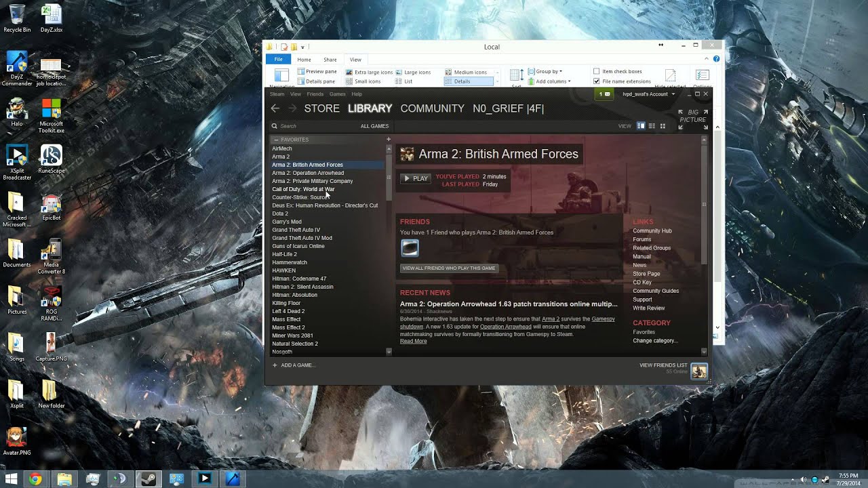
Task: Open the friend avatar under Friends section
Action: point(410,248)
